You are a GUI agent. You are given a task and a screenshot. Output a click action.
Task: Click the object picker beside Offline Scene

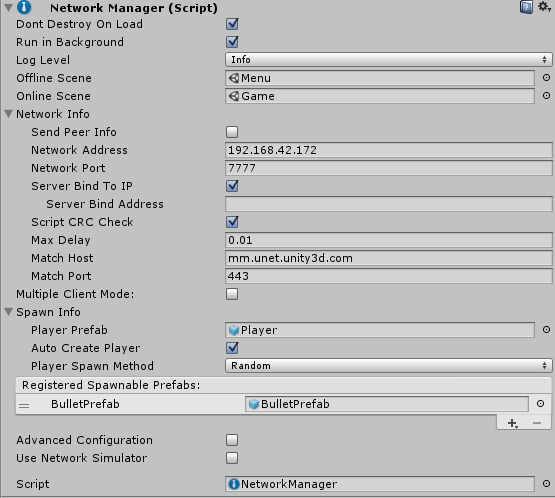(546, 78)
